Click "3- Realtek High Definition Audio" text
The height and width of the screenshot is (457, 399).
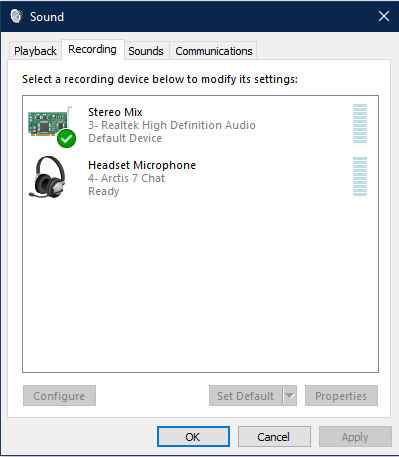(172, 125)
